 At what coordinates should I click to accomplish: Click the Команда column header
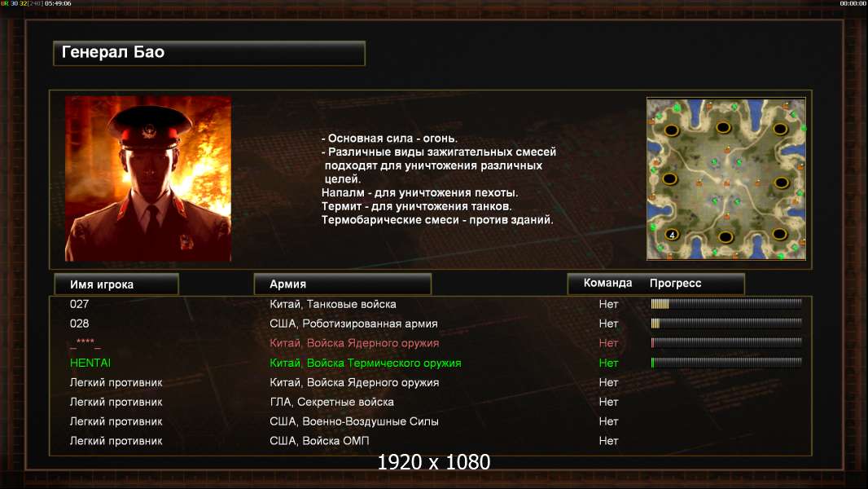607,283
